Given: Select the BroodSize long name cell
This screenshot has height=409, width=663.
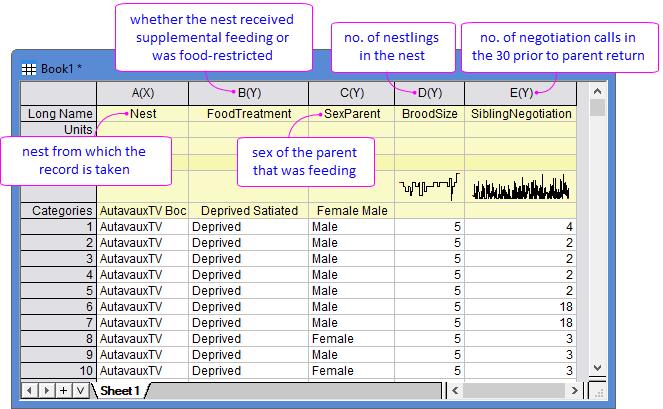Looking at the screenshot, I should tap(430, 114).
